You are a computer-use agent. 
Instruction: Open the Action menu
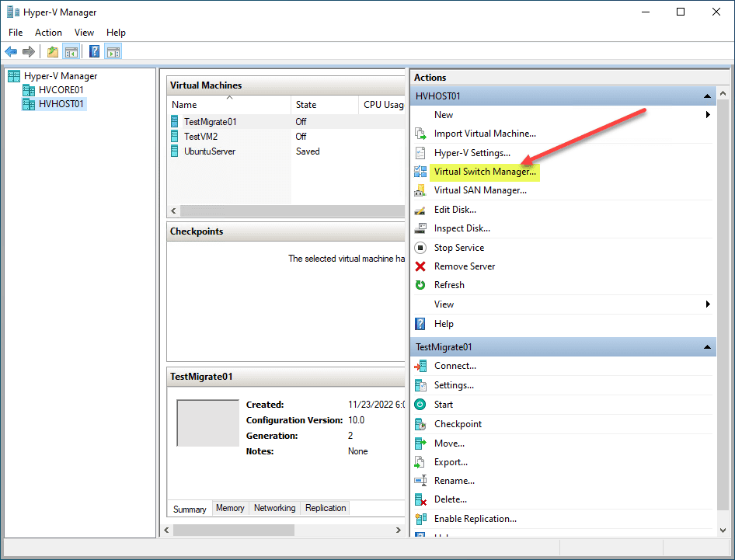point(48,33)
